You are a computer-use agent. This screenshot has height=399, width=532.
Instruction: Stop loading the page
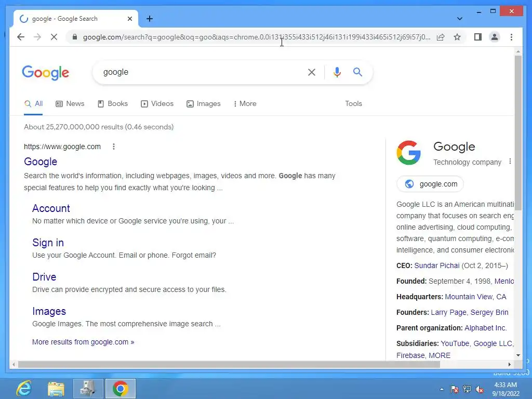(54, 37)
